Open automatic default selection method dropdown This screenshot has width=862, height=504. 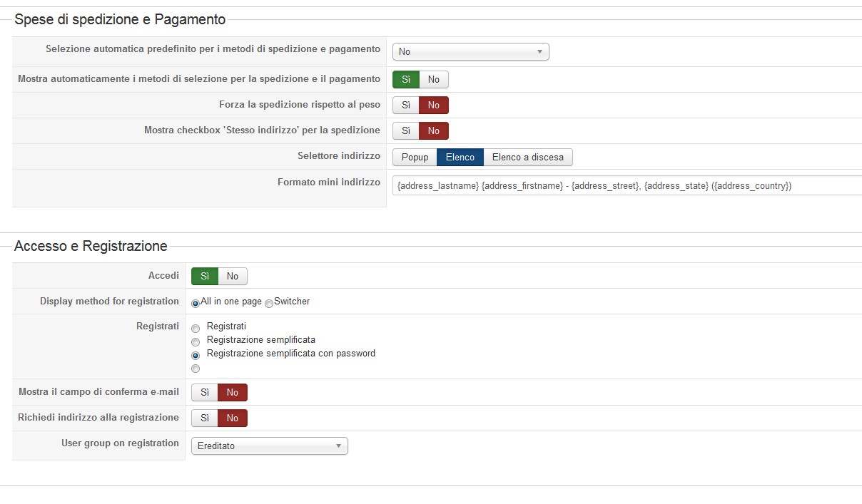click(x=470, y=51)
